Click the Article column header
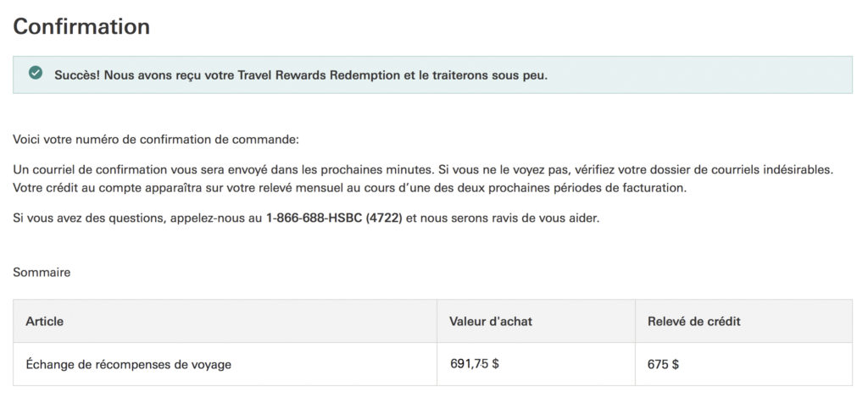The width and height of the screenshot is (868, 403). coord(45,322)
